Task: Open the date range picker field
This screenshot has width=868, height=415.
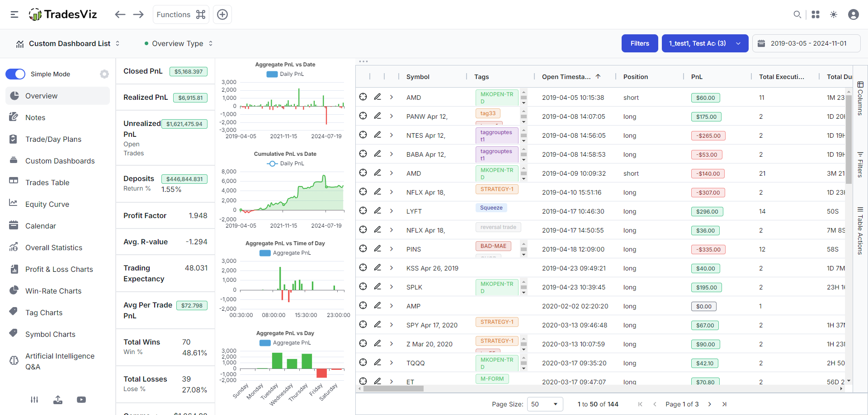Action: pyautogui.click(x=806, y=43)
